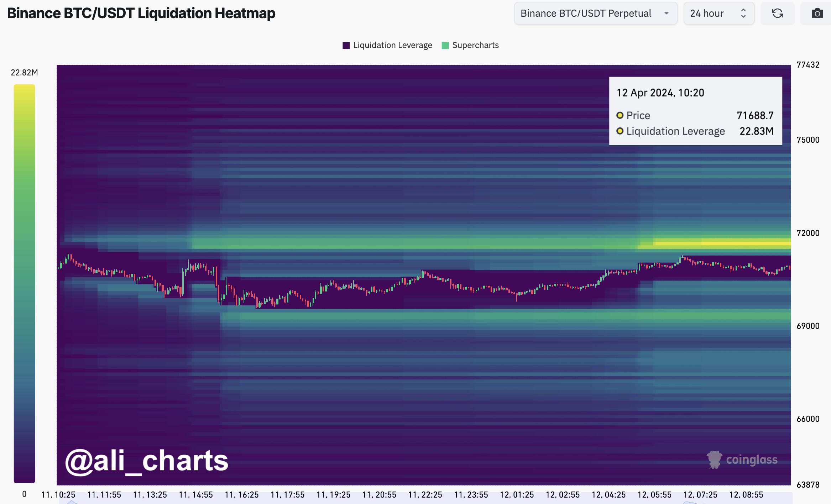Click the 11, 16:25 time axis label
Image resolution: width=831 pixels, height=504 pixels.
pos(242,495)
